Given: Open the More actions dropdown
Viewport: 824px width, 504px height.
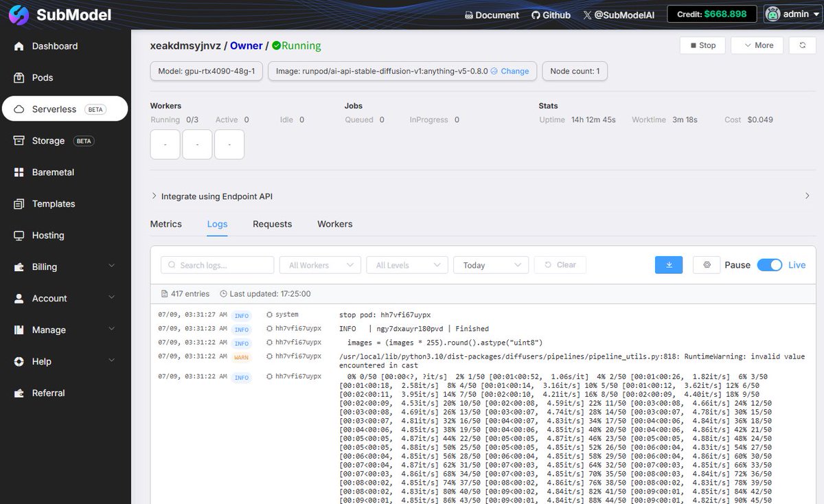Looking at the screenshot, I should tap(757, 45).
